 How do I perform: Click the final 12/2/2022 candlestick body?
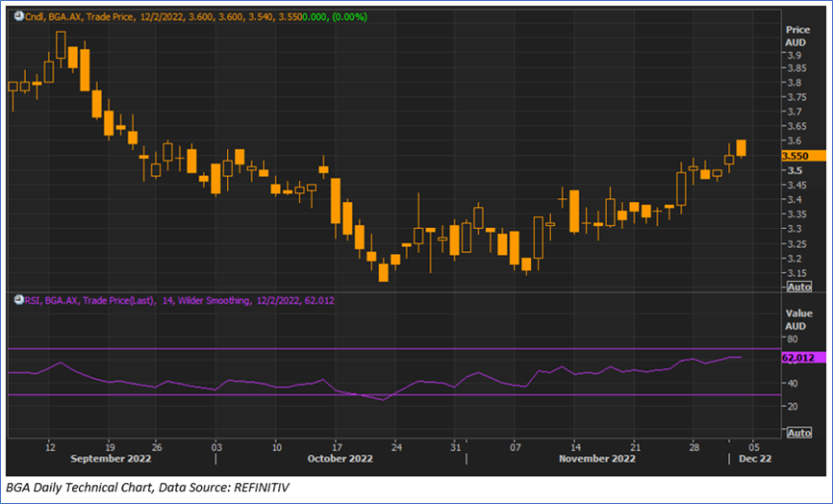741,148
